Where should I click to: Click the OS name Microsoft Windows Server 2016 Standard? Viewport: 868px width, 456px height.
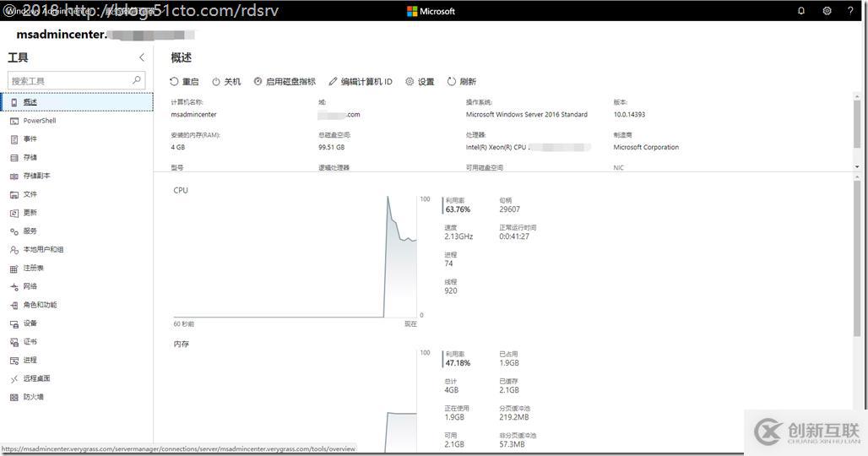(526, 115)
